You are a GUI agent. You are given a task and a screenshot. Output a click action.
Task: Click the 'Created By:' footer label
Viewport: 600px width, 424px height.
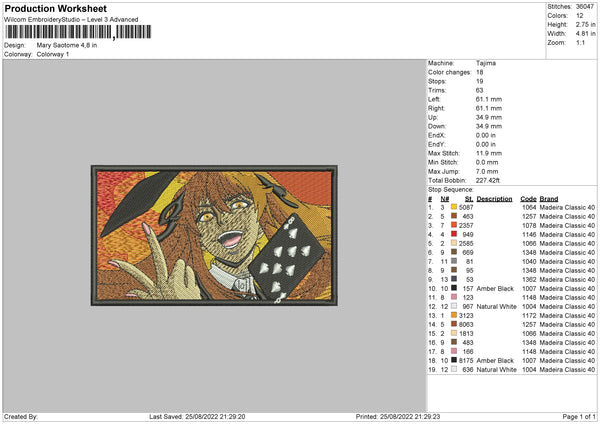click(21, 416)
